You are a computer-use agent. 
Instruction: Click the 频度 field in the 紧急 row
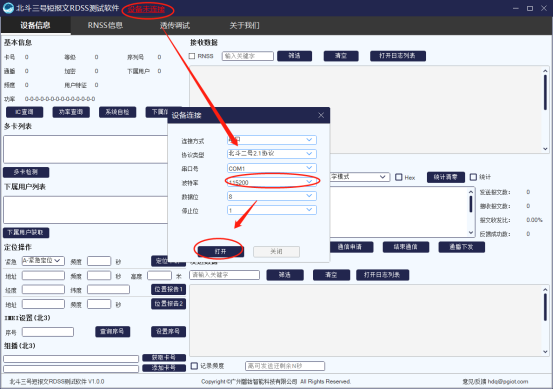click(99, 261)
